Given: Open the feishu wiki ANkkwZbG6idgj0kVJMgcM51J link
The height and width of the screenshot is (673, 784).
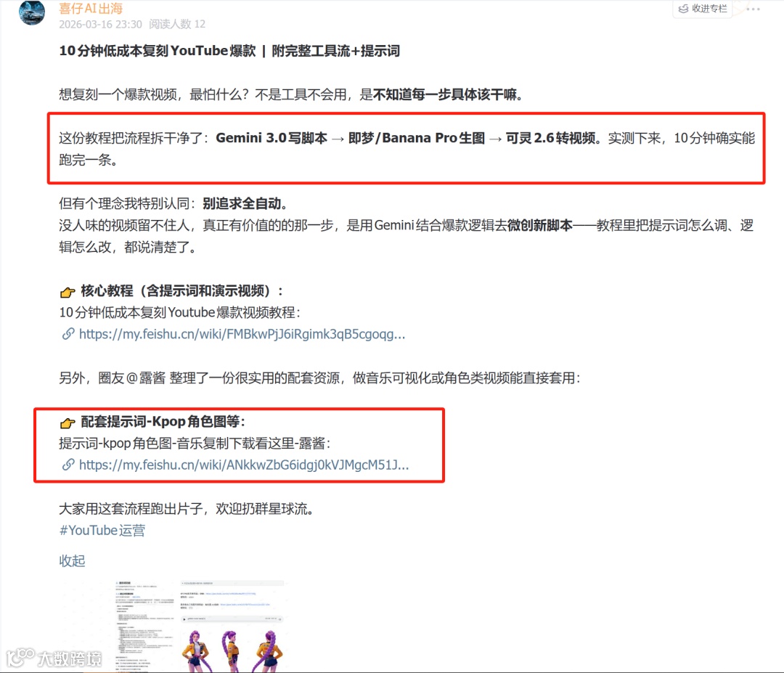Looking at the screenshot, I should [244, 465].
